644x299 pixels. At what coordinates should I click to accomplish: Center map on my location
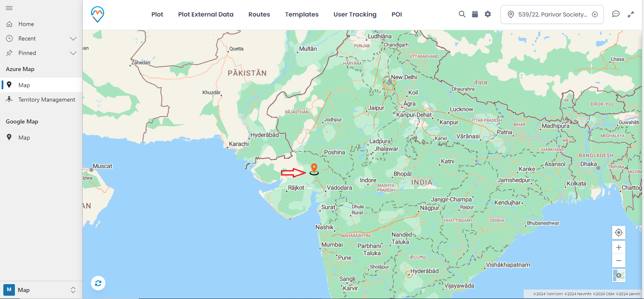point(619,233)
